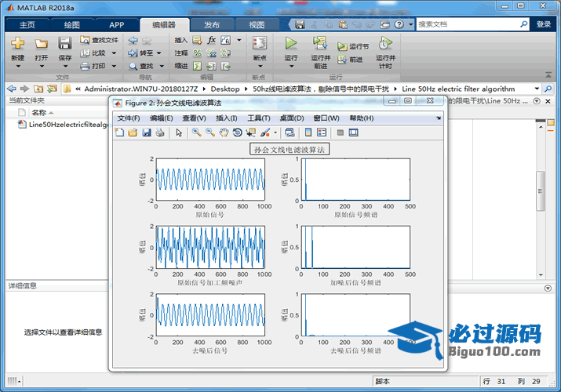Screen dimensions: 561x392
Task: Select the zoom in tool in the figure toolbar
Action: 196,132
